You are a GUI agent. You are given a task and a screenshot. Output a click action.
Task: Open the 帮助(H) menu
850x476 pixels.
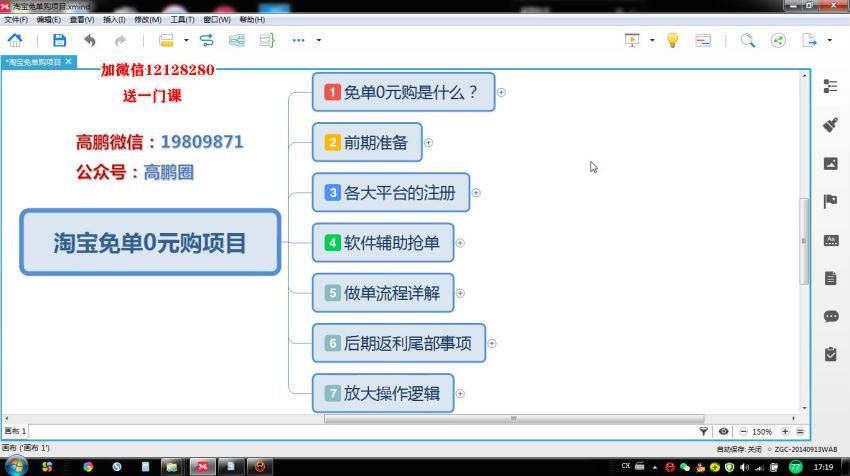pyautogui.click(x=252, y=20)
